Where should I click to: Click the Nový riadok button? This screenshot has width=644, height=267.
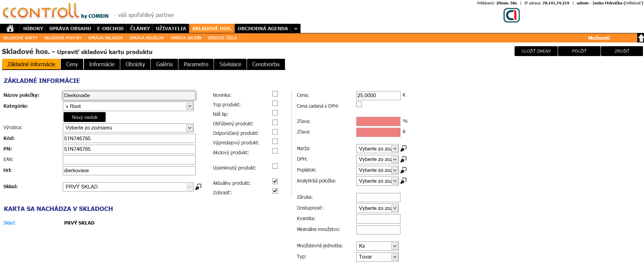coord(85,117)
